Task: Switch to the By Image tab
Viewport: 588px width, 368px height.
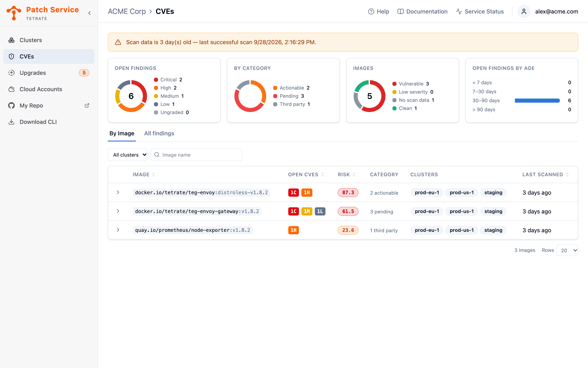Action: coord(122,133)
